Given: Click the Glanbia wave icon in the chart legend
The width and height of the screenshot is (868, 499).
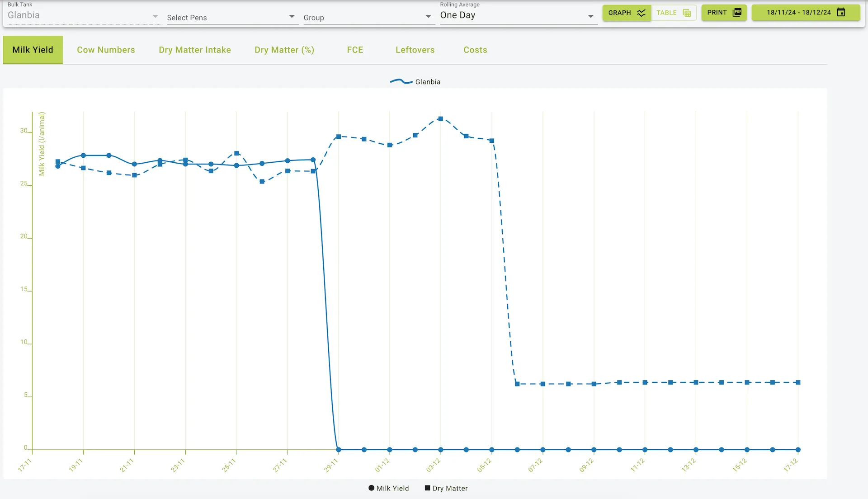Looking at the screenshot, I should tap(401, 81).
